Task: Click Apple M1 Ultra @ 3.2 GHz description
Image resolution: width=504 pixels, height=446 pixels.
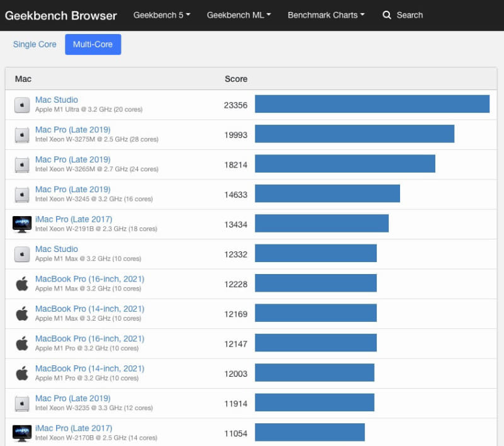Action: 89,110
